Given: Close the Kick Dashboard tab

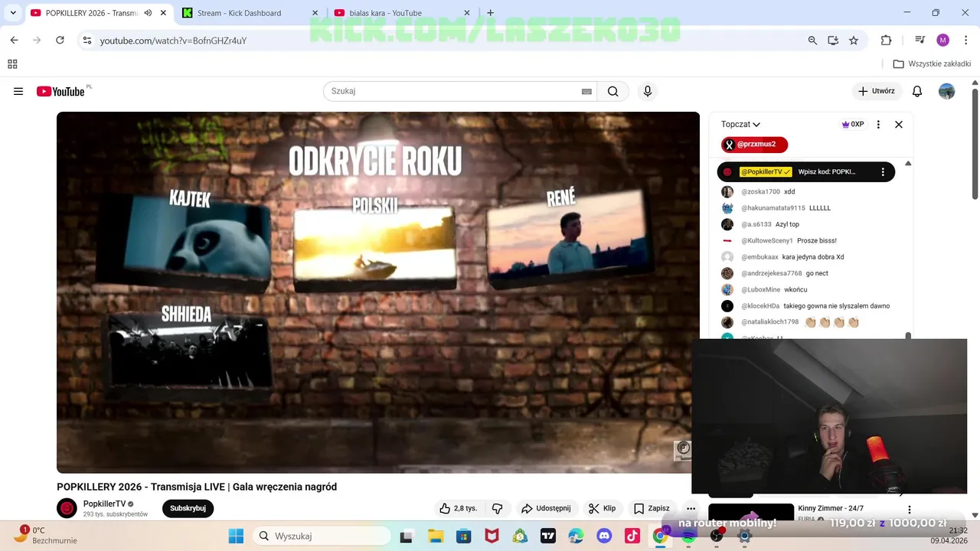Looking at the screenshot, I should pyautogui.click(x=315, y=13).
